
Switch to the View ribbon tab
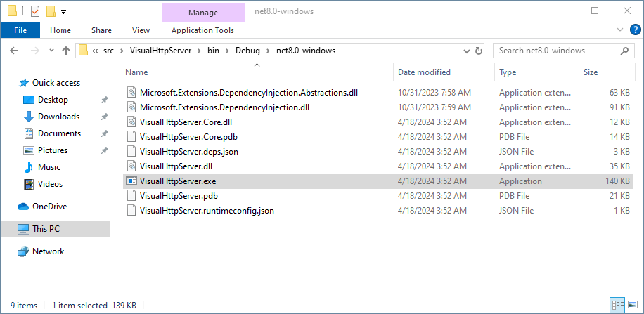pyautogui.click(x=141, y=30)
